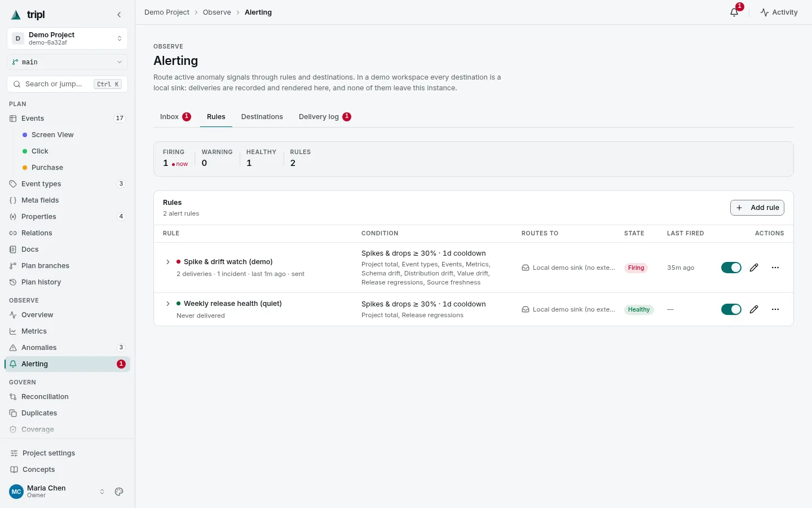
Task: Open Coverage page
Action: click(67, 430)
